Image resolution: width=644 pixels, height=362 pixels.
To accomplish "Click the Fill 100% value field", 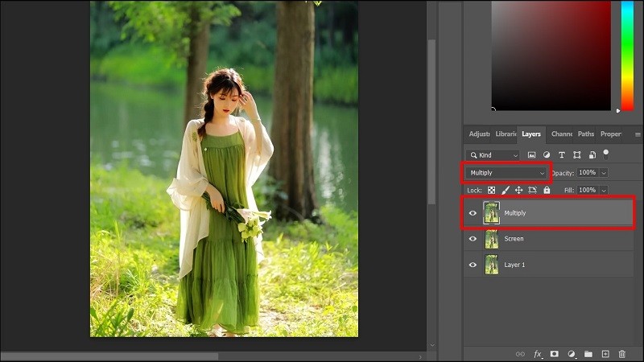I will click(x=588, y=190).
